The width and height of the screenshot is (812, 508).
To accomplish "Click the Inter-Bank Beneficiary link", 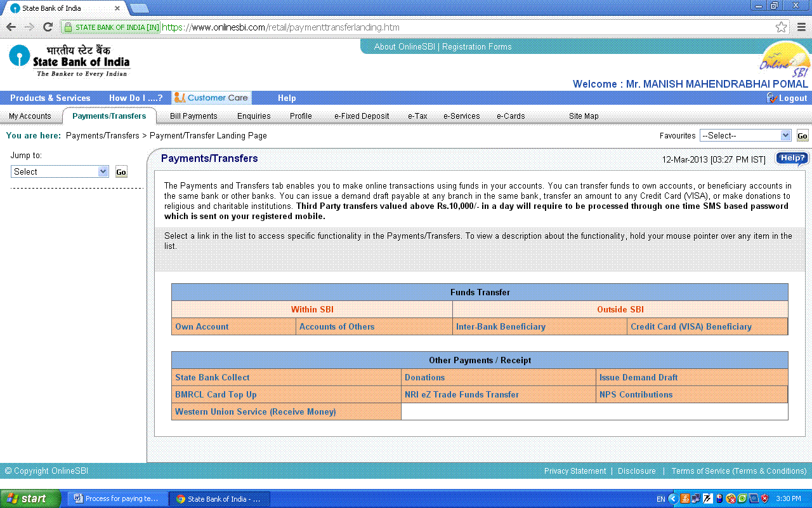I will [x=501, y=326].
